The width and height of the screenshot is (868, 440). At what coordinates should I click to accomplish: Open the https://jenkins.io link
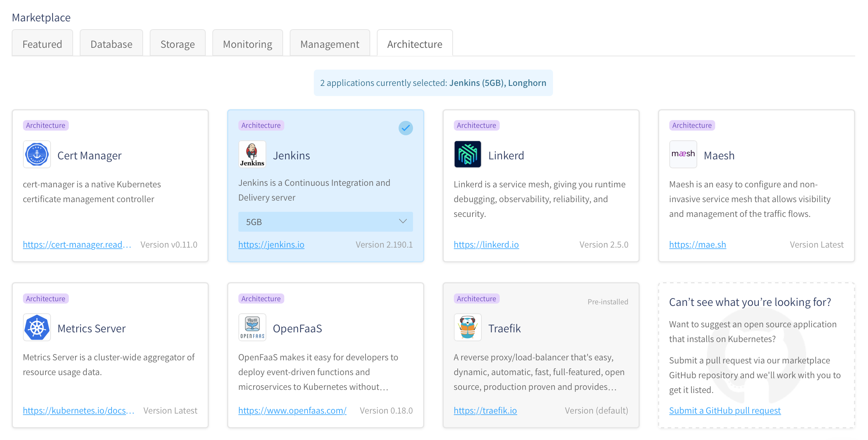271,244
